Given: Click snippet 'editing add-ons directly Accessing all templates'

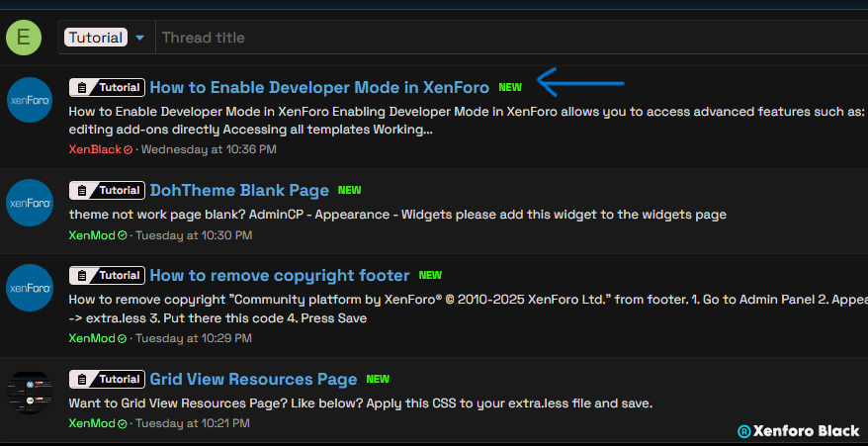Looking at the screenshot, I should pyautogui.click(x=250, y=131).
